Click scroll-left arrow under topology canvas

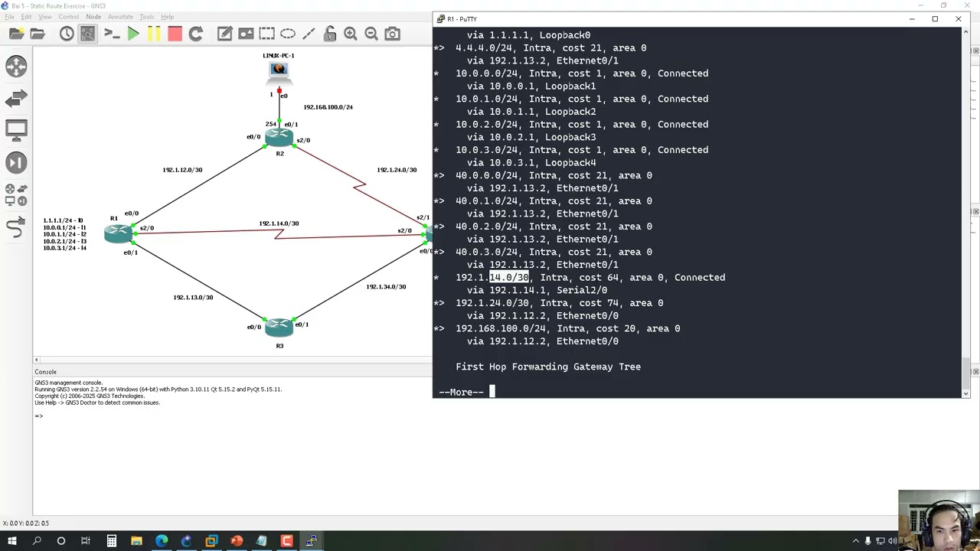(x=36, y=360)
